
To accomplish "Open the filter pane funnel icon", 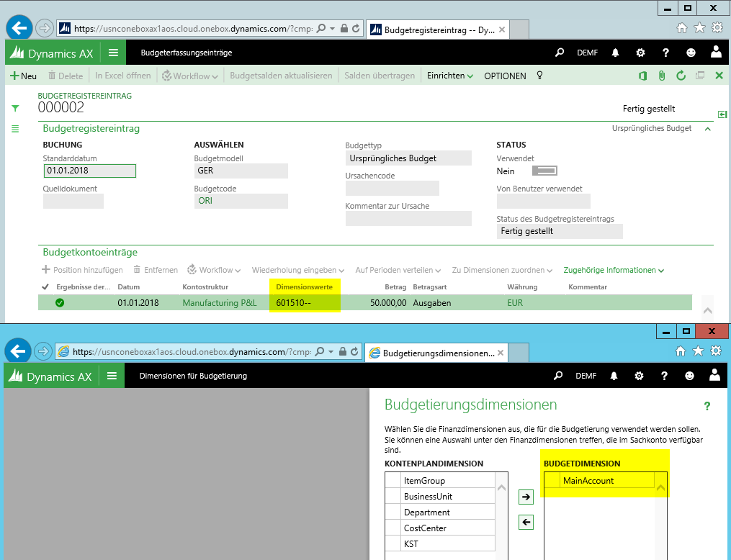I will point(15,108).
